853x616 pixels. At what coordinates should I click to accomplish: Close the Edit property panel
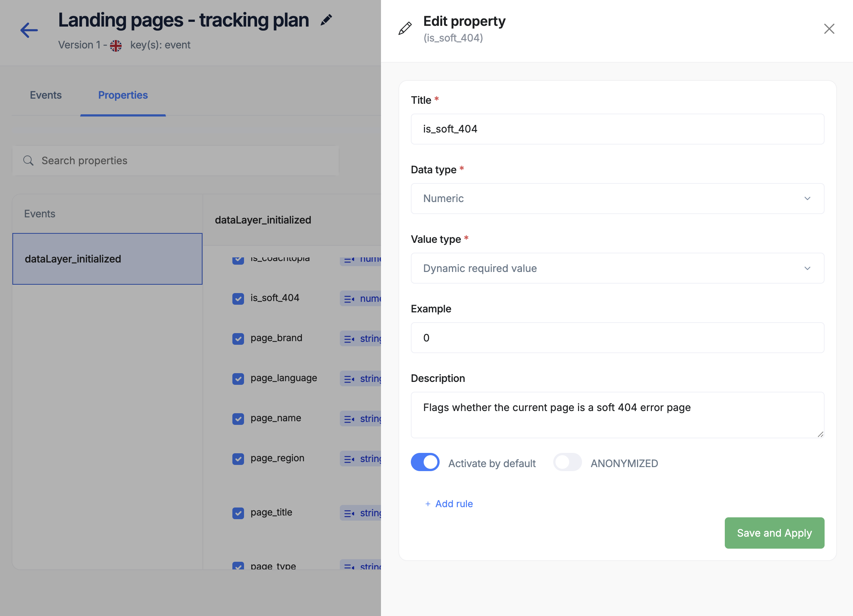(829, 29)
